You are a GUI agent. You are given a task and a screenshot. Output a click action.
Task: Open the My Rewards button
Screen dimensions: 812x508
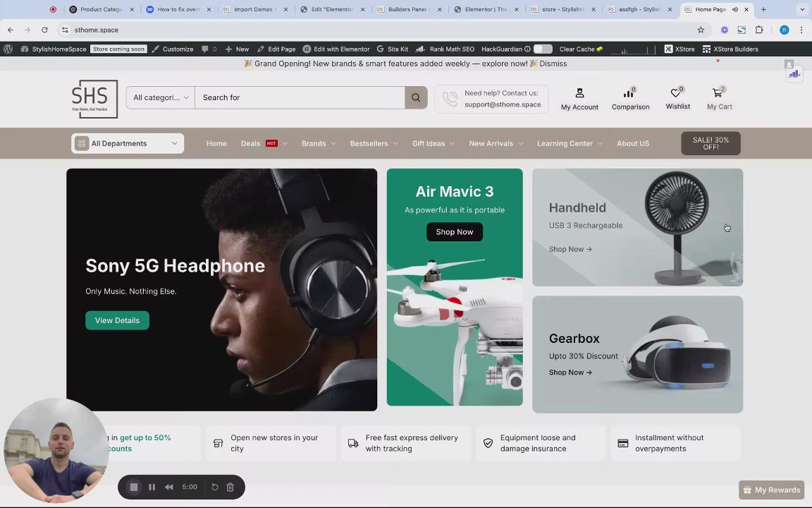pos(772,490)
